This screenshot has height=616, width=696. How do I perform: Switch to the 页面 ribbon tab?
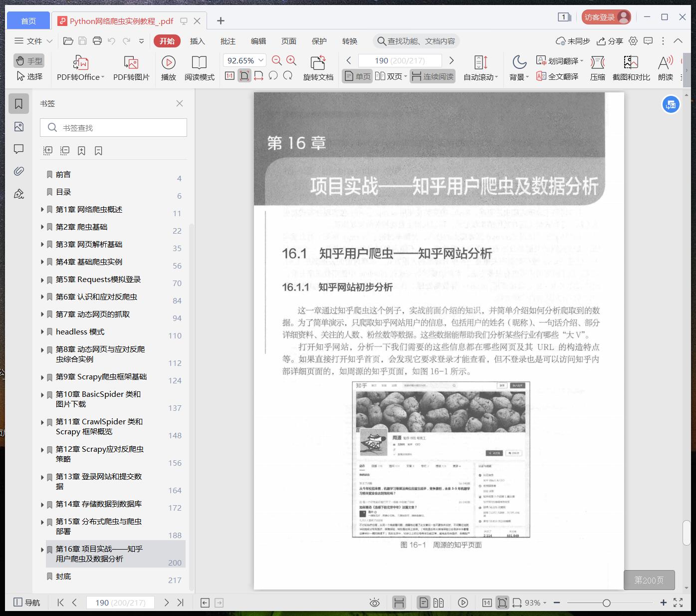coord(289,41)
